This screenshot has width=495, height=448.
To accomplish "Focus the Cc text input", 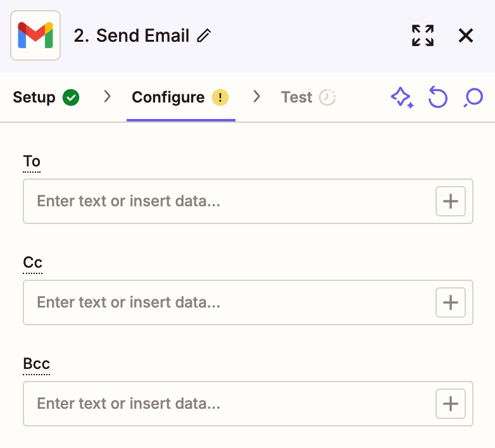I will point(228,302).
